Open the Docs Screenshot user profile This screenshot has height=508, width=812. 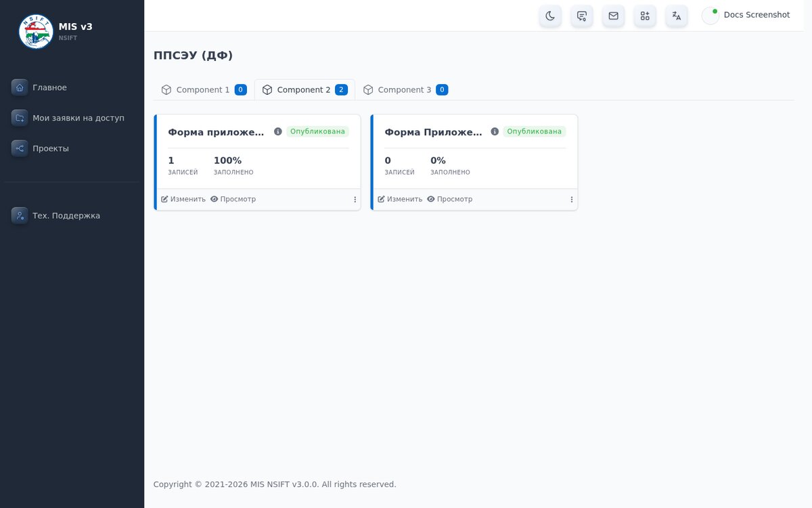746,15
